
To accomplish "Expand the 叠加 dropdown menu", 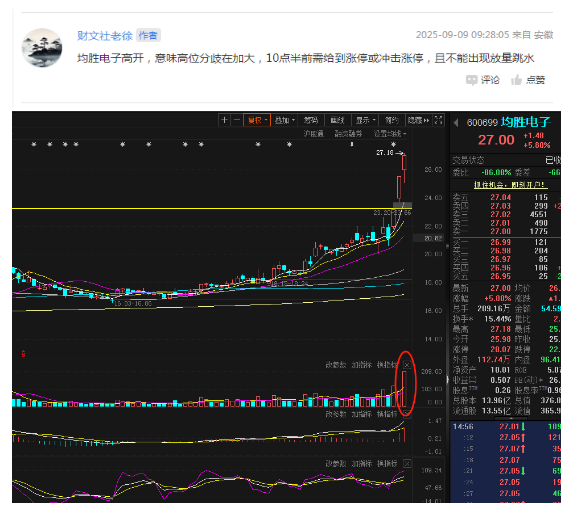I will tap(284, 120).
